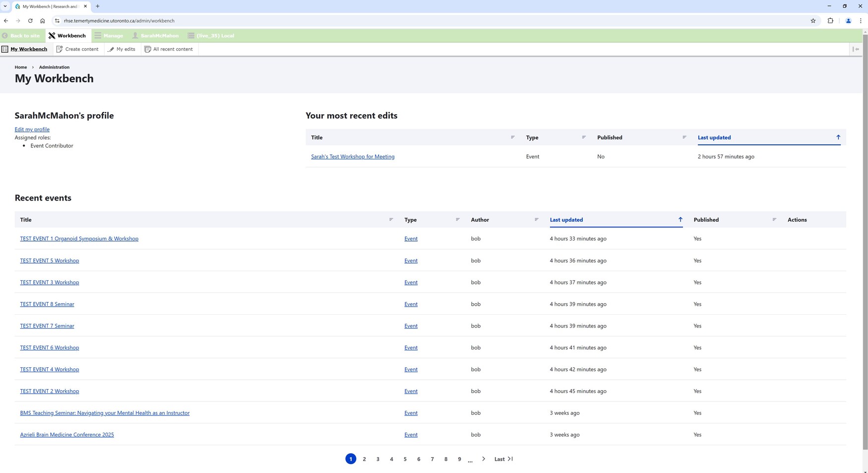Toggle toolbar orientation button
868x473 pixels.
pyautogui.click(x=856, y=49)
